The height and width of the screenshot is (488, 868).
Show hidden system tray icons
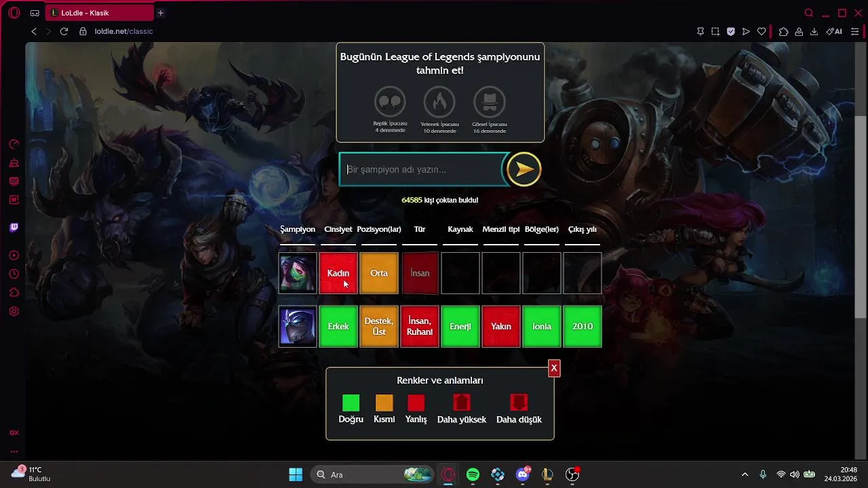click(x=745, y=474)
